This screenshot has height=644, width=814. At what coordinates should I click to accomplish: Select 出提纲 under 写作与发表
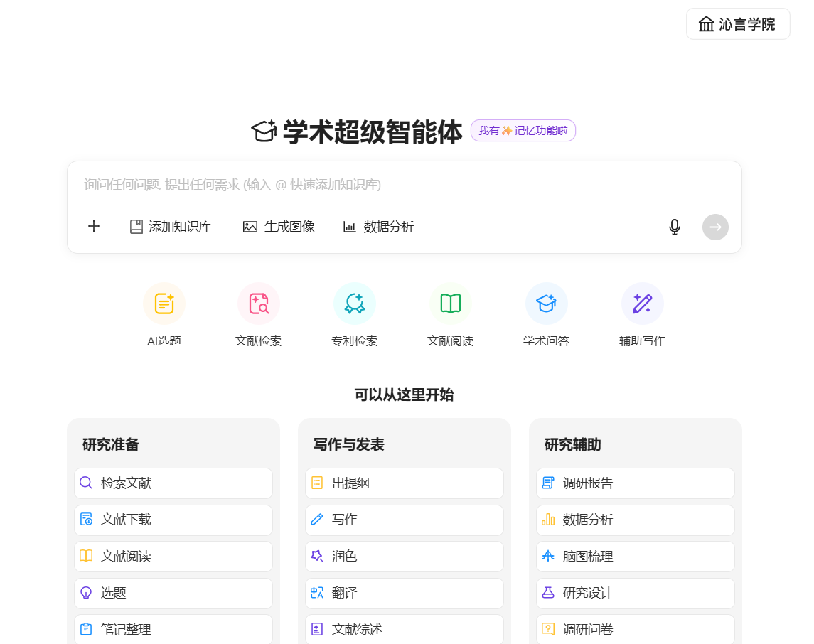[405, 483]
